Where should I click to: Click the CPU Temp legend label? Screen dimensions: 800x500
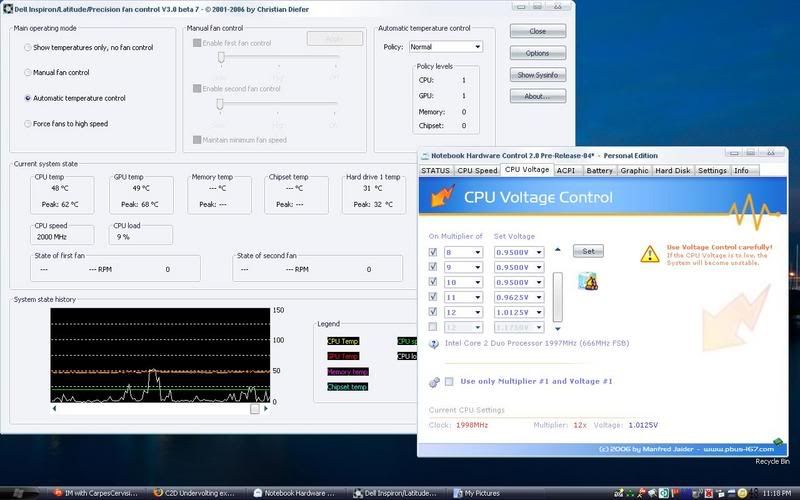pyautogui.click(x=343, y=341)
